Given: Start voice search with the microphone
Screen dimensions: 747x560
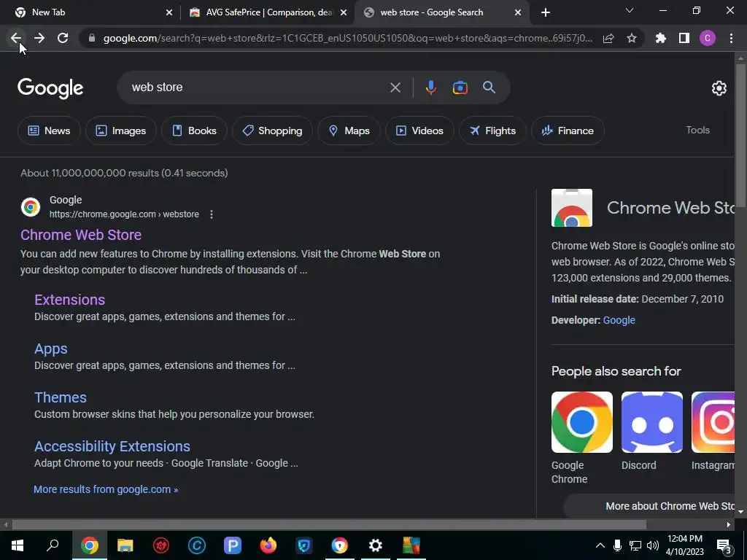Looking at the screenshot, I should coord(430,87).
